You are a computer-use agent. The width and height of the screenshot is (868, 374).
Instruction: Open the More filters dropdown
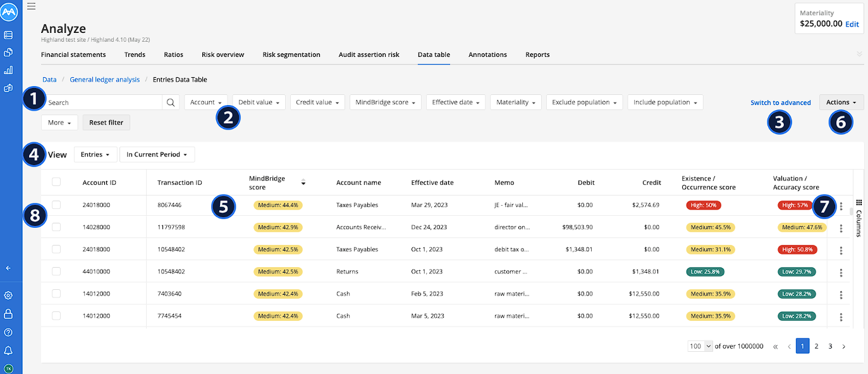(x=60, y=122)
